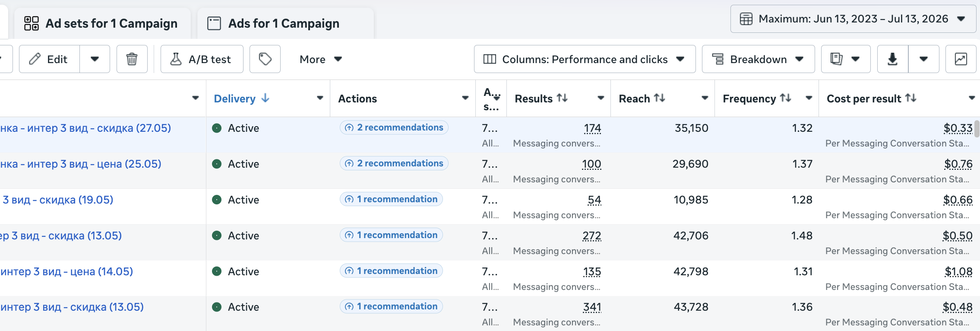Open the Breakdown dropdown
Viewport: 980px width, 331px height.
pos(758,59)
